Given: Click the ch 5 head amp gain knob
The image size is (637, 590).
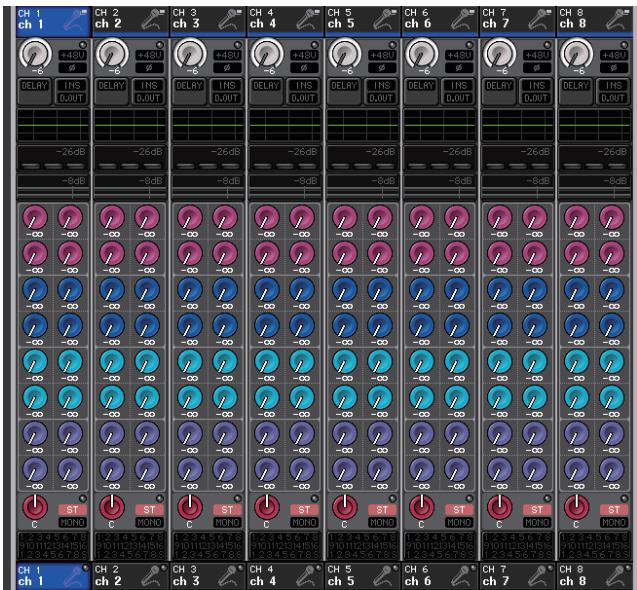Looking at the screenshot, I should (344, 54).
